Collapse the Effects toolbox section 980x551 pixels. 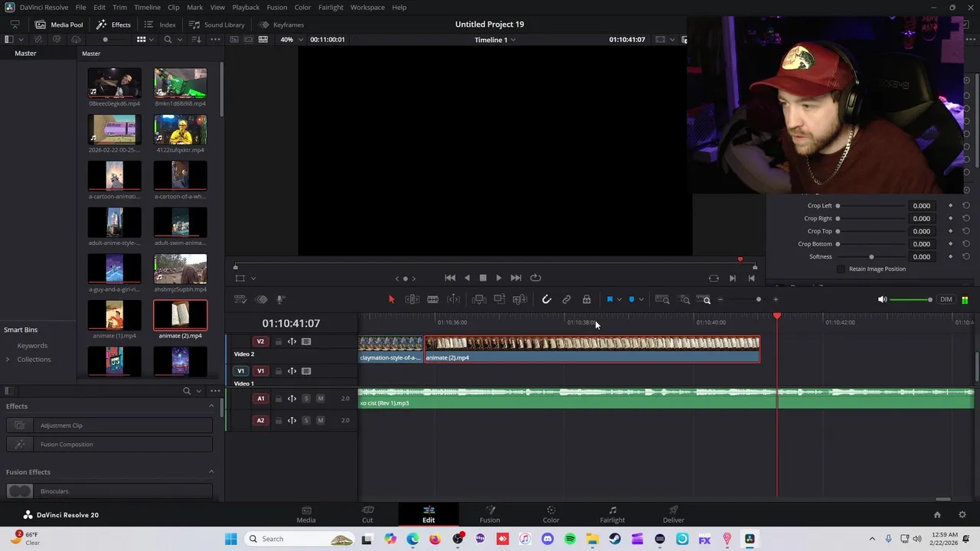point(211,406)
